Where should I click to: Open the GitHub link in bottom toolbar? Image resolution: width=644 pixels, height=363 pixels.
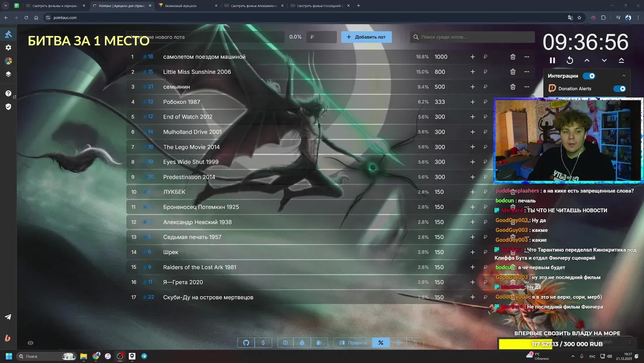coord(246,343)
